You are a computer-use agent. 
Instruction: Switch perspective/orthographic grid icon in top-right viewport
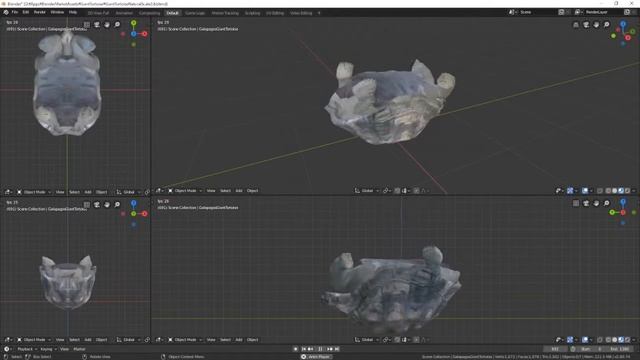click(x=576, y=25)
